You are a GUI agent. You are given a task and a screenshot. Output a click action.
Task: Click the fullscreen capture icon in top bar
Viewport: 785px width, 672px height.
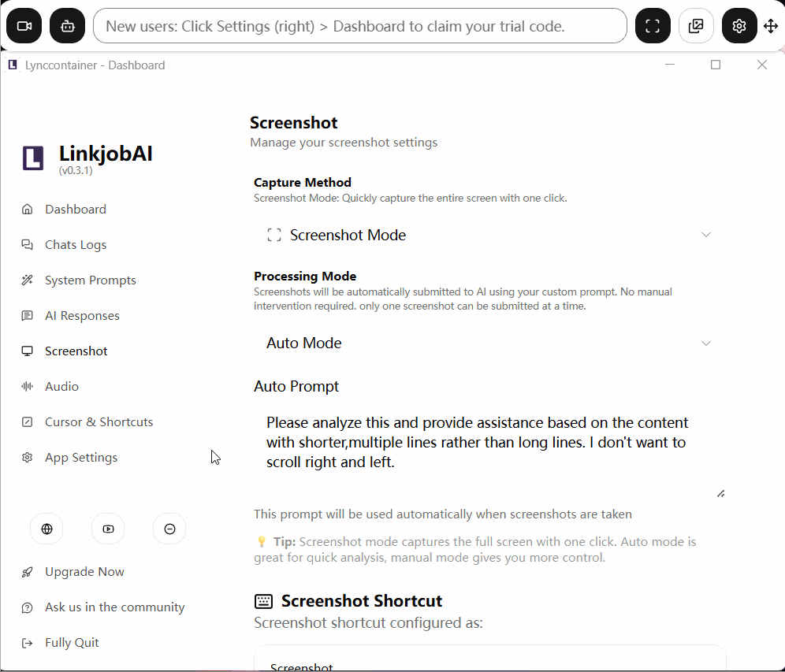point(653,25)
